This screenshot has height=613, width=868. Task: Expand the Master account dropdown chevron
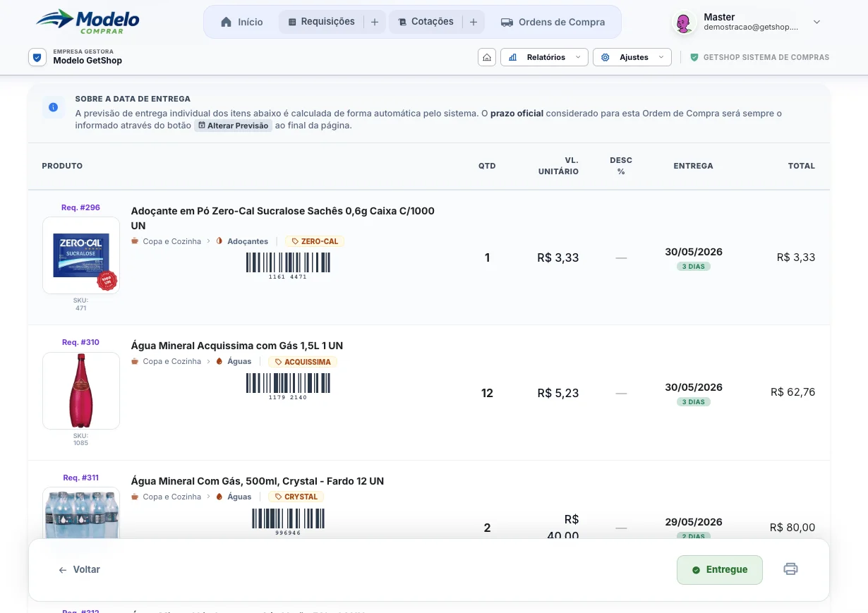tap(816, 22)
